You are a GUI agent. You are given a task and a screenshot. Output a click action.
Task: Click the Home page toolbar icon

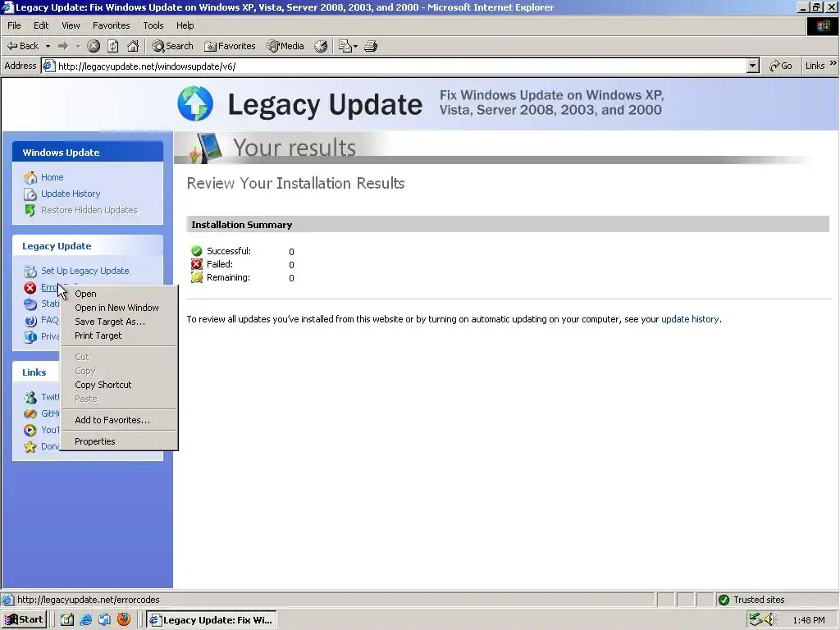tap(133, 46)
